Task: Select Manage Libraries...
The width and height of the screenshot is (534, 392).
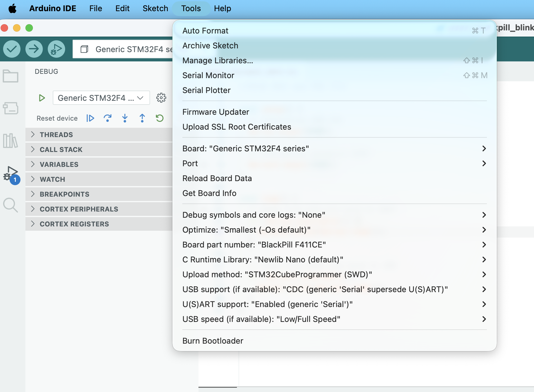Action: click(x=335, y=60)
